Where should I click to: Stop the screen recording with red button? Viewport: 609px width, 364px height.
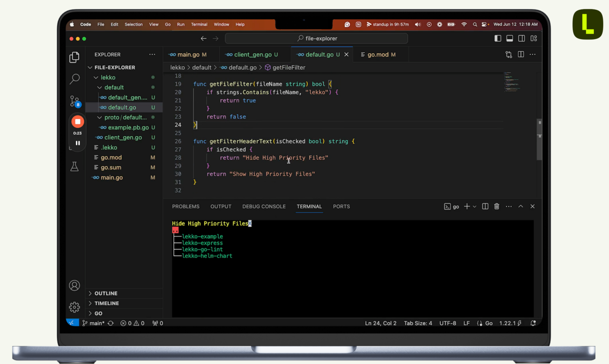point(78,122)
